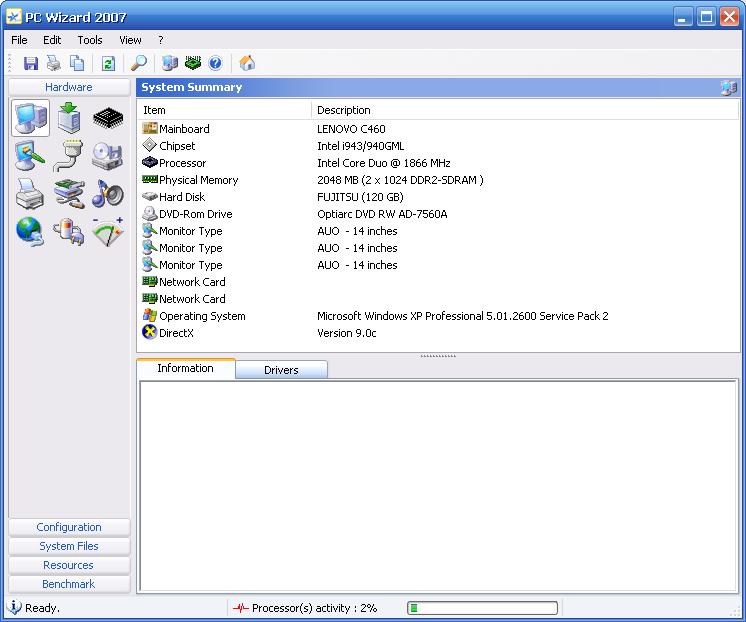Click the info icon in status bar

pyautogui.click(x=14, y=607)
